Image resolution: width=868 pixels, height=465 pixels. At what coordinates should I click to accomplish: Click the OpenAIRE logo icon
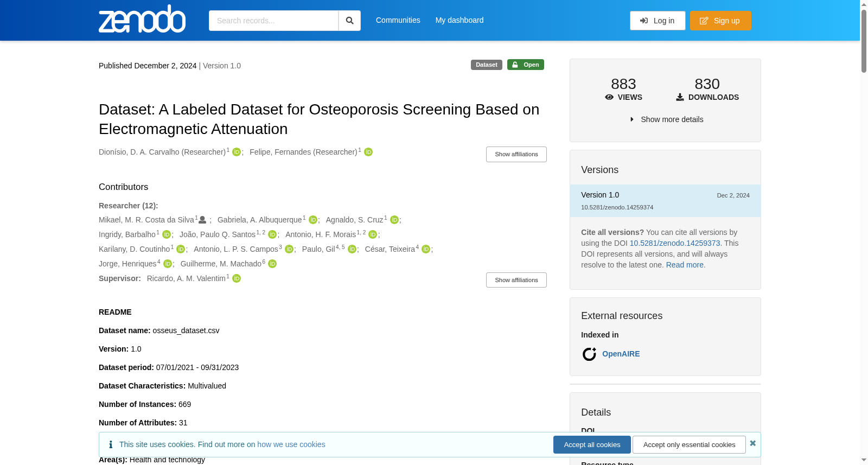[x=589, y=354]
